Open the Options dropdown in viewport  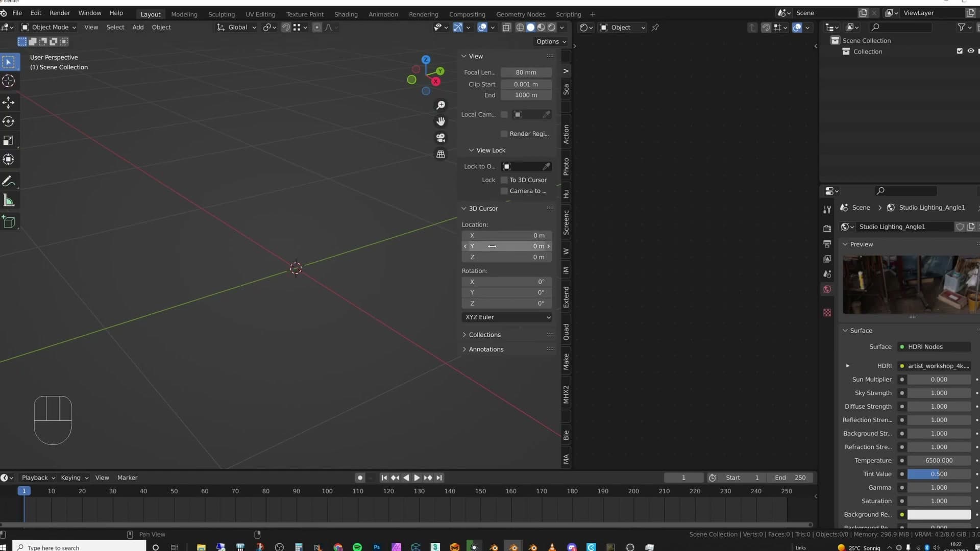click(551, 42)
